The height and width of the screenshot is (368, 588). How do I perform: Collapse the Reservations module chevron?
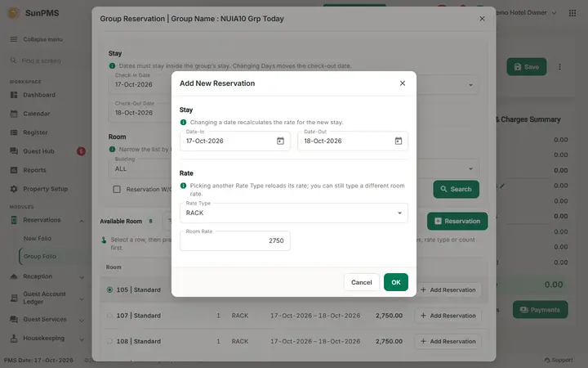[82, 221]
